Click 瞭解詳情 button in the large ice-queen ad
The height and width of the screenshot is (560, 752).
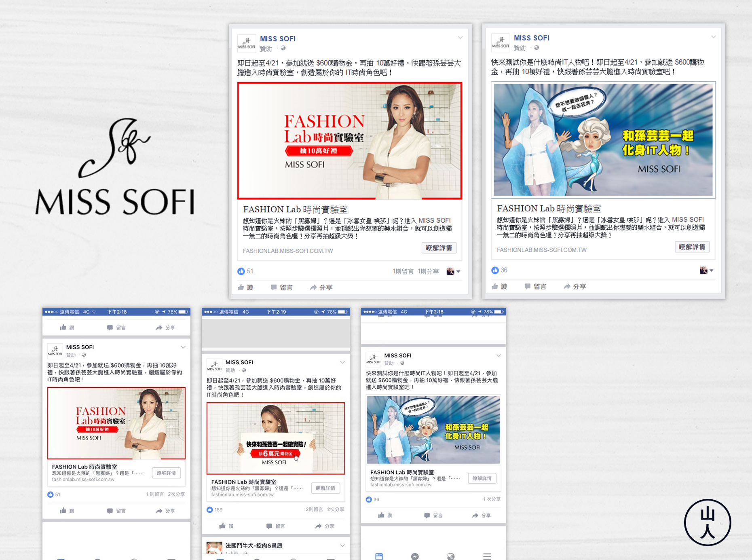[692, 247]
